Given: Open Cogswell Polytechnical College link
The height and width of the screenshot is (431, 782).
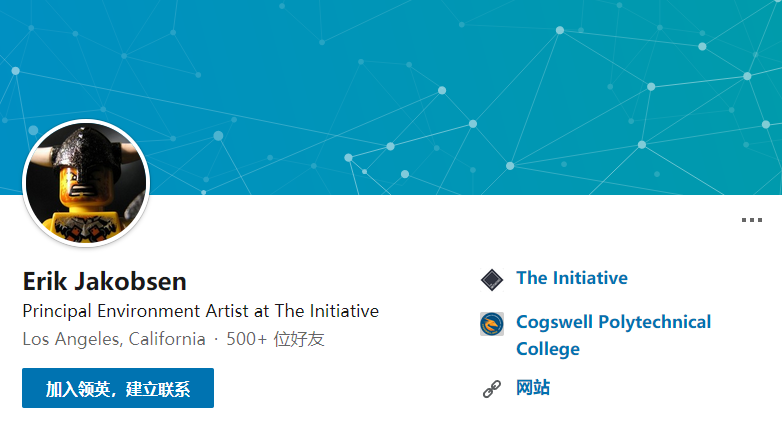Looking at the screenshot, I should click(x=613, y=322).
